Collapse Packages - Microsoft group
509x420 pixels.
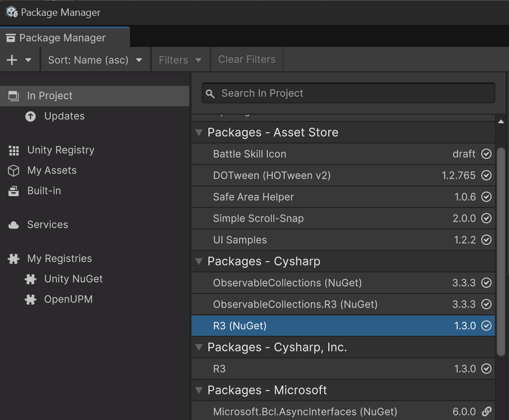point(199,390)
